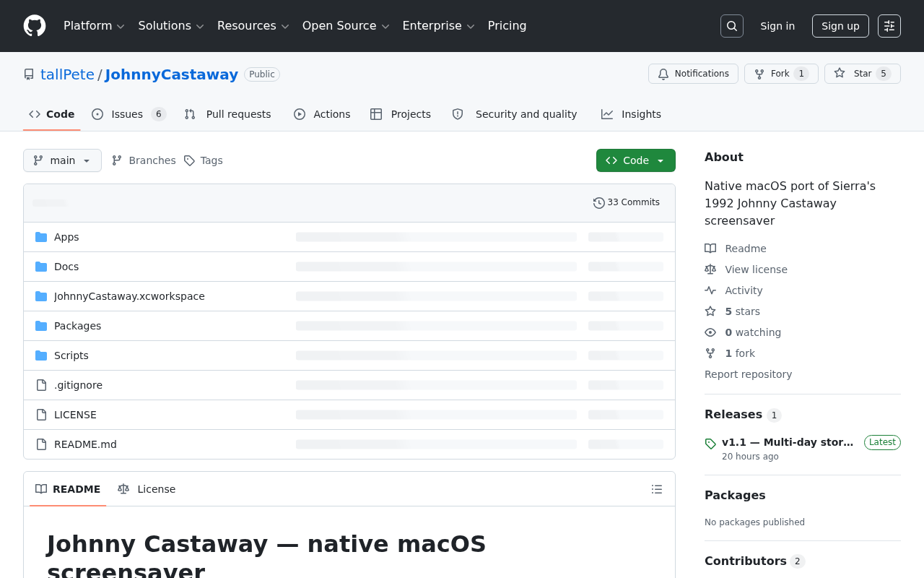Switch to the Issues tab
Viewport: 924px width, 578px height.
pos(129,114)
